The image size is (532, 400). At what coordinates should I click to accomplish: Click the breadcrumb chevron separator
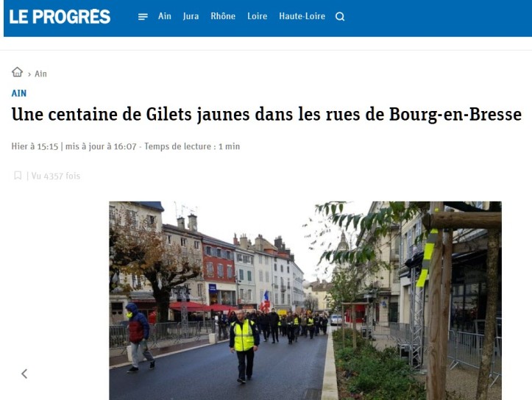click(x=29, y=74)
